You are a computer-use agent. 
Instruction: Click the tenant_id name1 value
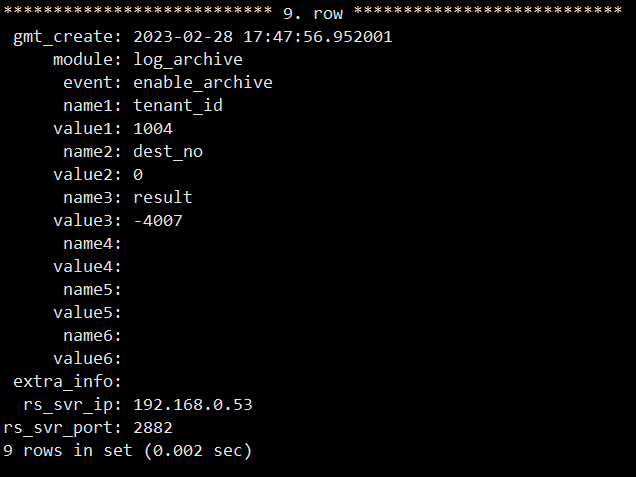(178, 106)
